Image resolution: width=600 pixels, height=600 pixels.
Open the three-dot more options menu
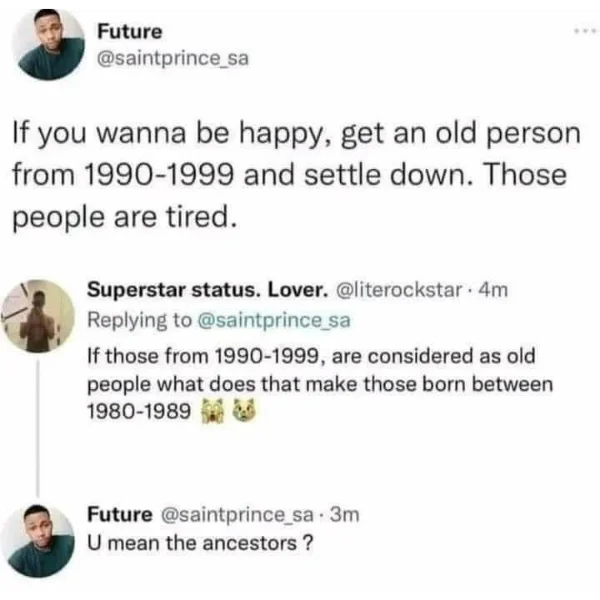tap(585, 32)
